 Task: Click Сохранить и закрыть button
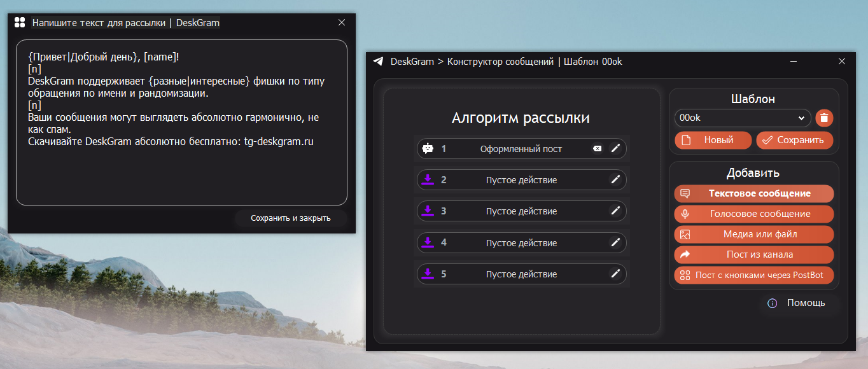pyautogui.click(x=291, y=218)
